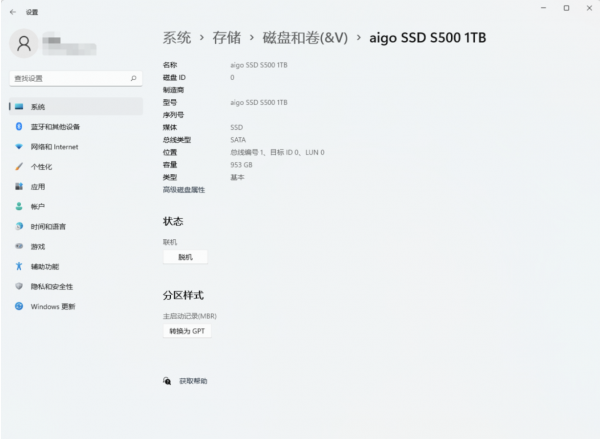This screenshot has height=439, width=600.
Task: Minimize the settings window
Action: tap(543, 8)
